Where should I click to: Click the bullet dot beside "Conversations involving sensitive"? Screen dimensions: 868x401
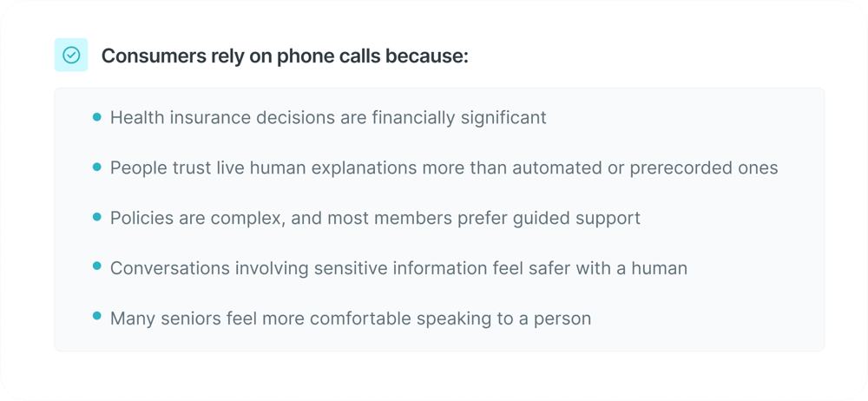coord(96,267)
